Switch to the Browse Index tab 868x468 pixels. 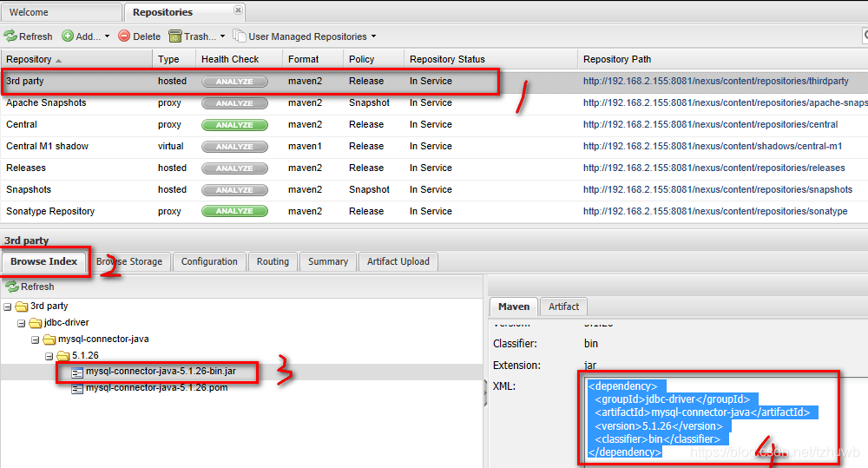(43, 261)
